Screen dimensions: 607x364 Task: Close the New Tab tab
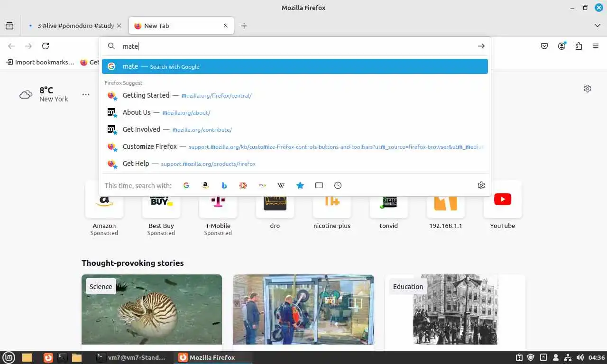pyautogui.click(x=226, y=26)
